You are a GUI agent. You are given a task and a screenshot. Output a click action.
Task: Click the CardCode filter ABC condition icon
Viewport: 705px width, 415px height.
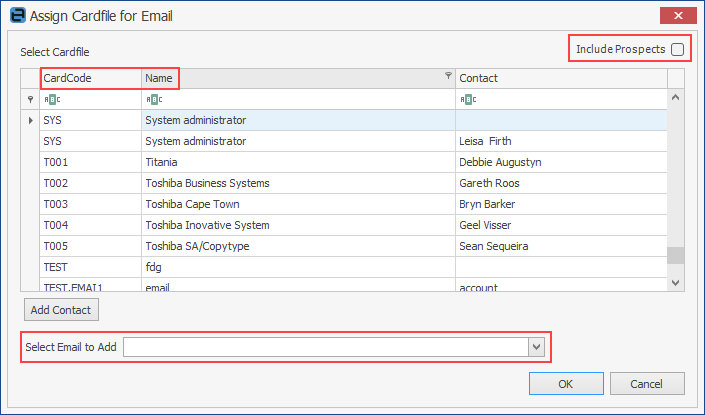(52, 99)
